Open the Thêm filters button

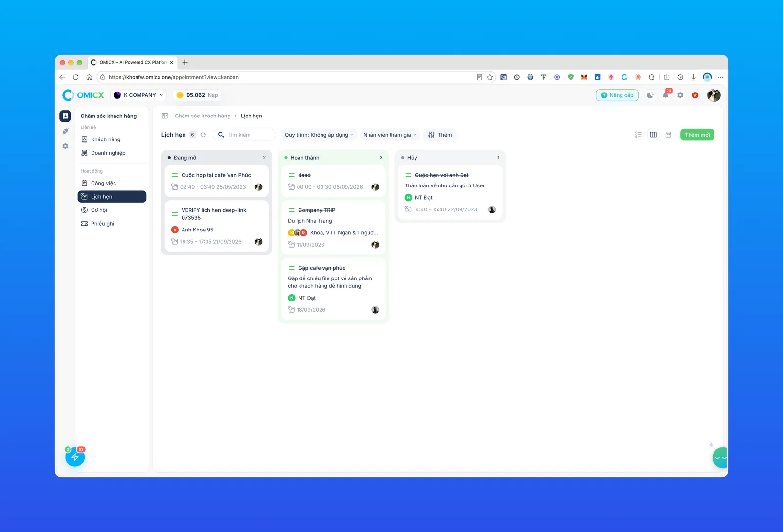(x=439, y=135)
